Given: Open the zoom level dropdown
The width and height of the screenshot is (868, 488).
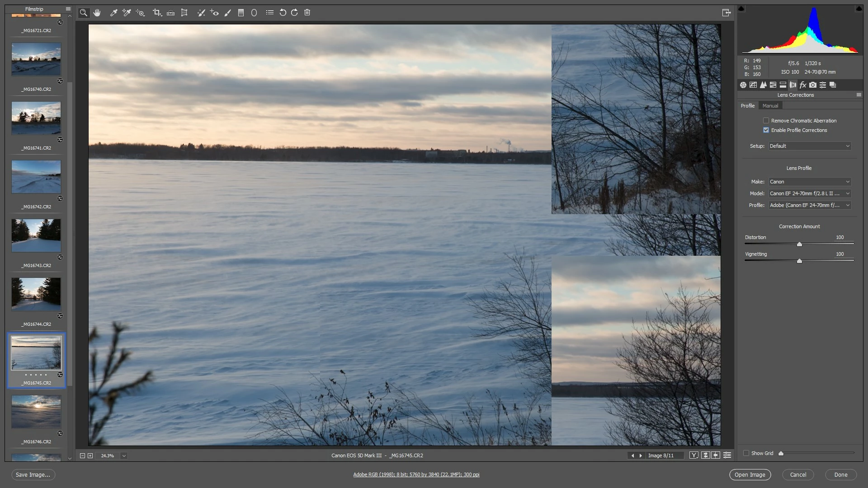Looking at the screenshot, I should click(124, 456).
